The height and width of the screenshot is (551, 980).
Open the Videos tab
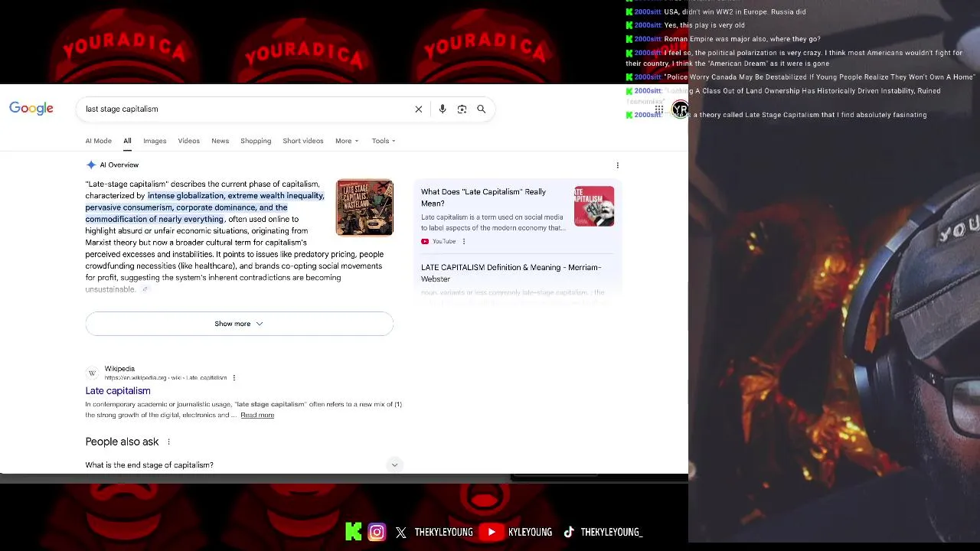[x=189, y=141]
